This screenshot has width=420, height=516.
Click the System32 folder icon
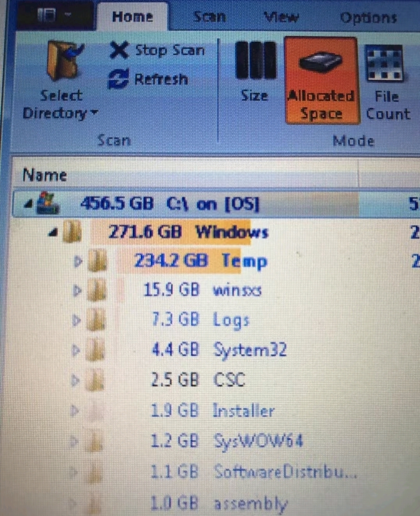click(96, 350)
